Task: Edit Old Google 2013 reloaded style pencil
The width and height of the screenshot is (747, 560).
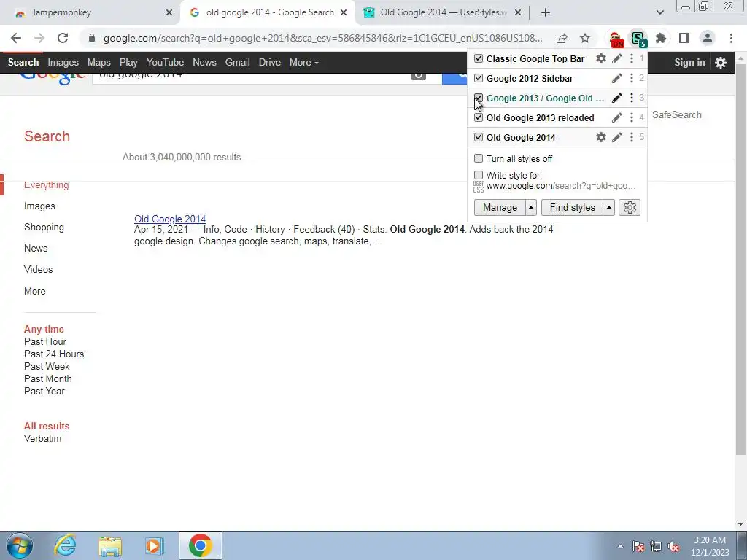Action: tap(617, 117)
